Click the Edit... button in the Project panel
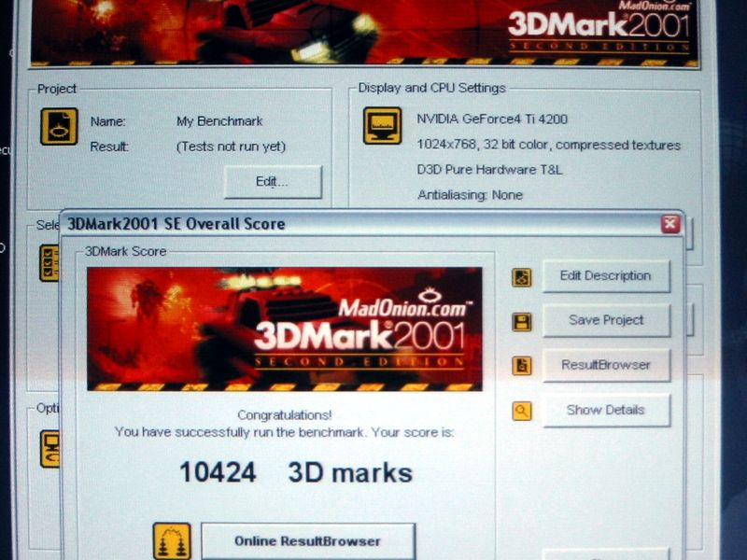Image resolution: width=747 pixels, height=560 pixels. click(x=273, y=182)
